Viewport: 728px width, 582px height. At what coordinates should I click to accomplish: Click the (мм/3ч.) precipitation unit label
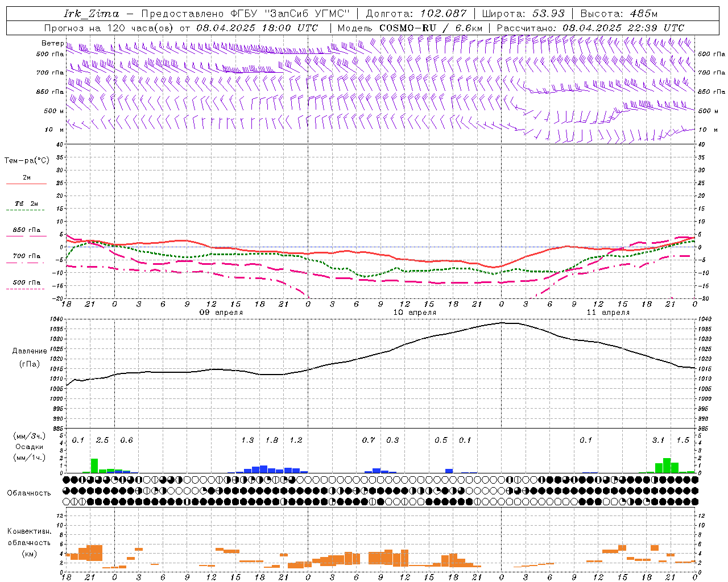coord(30,436)
